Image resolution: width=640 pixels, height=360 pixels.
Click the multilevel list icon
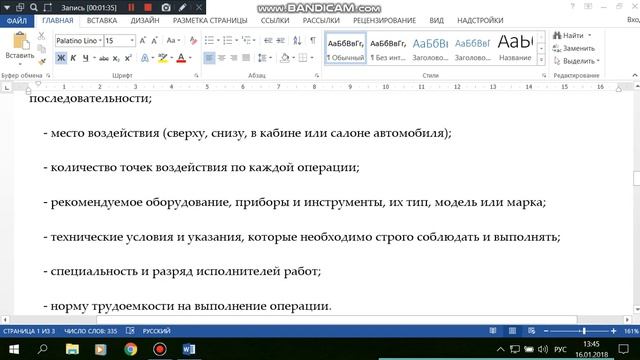246,40
